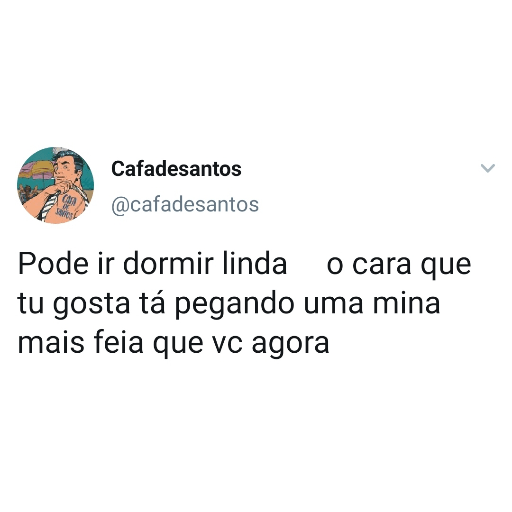Viewport: 512px width, 512px height.
Task: Click the final word "agora"
Action: [290, 344]
